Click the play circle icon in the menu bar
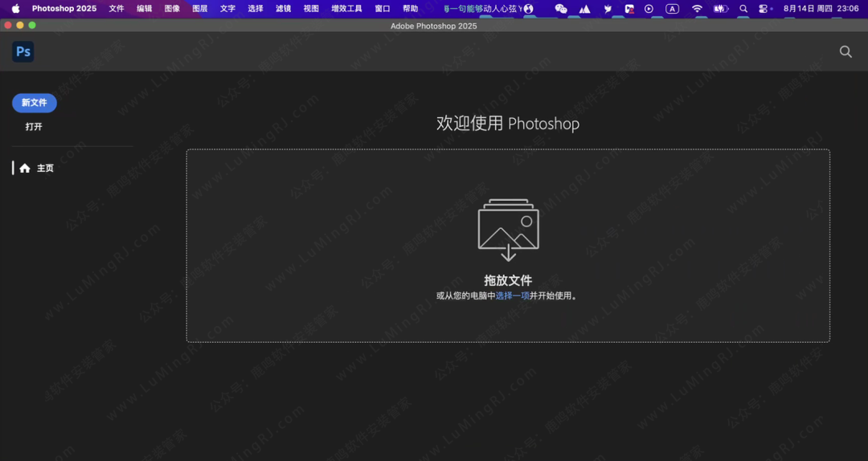Viewport: 868px width, 461px height. pyautogui.click(x=649, y=9)
